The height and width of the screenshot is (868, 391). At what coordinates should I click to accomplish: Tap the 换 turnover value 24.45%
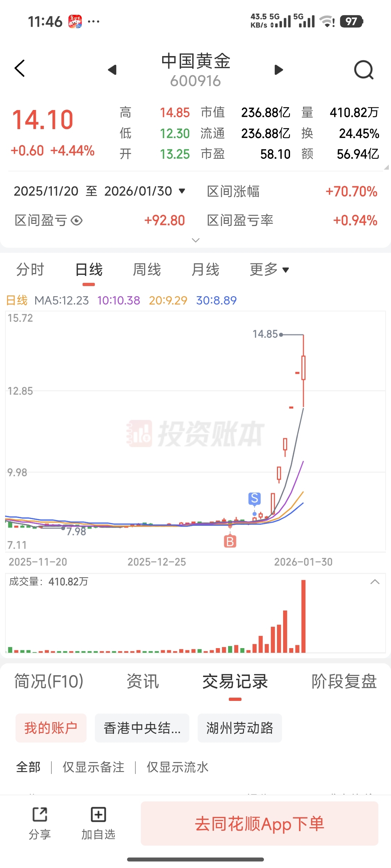(359, 133)
